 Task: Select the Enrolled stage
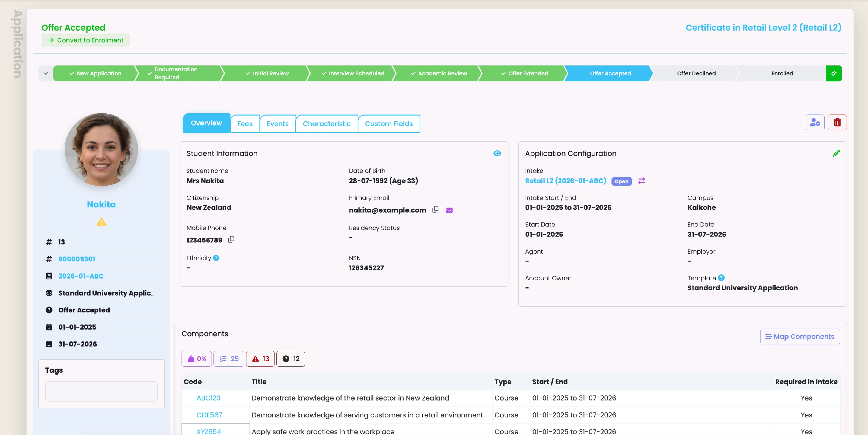pyautogui.click(x=782, y=73)
